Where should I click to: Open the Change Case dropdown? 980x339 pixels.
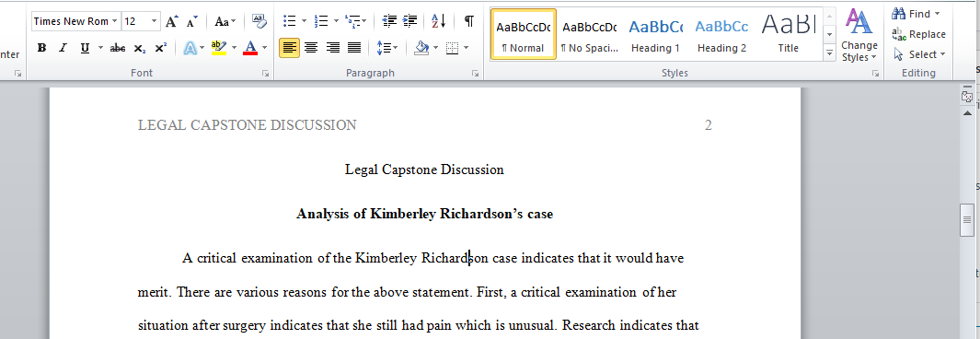[225, 22]
